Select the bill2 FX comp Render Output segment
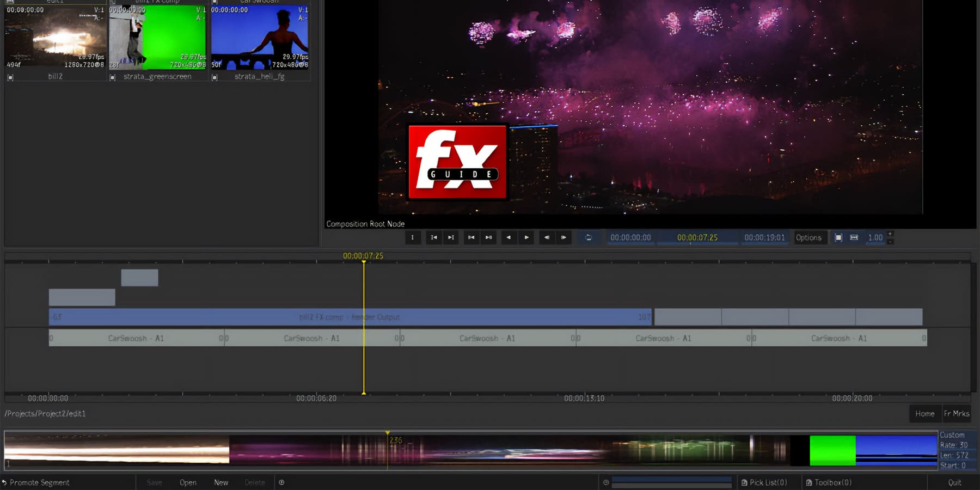Viewport: 980px width, 490px height. [350, 317]
